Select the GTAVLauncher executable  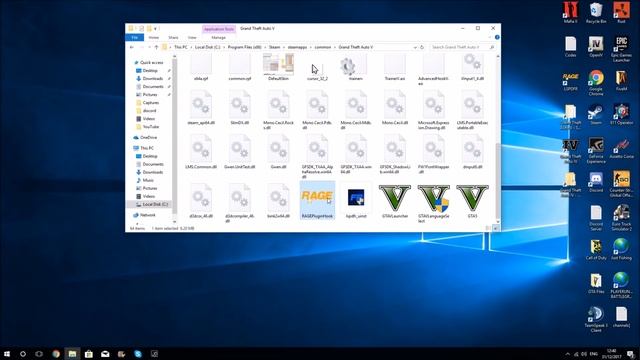395,201
